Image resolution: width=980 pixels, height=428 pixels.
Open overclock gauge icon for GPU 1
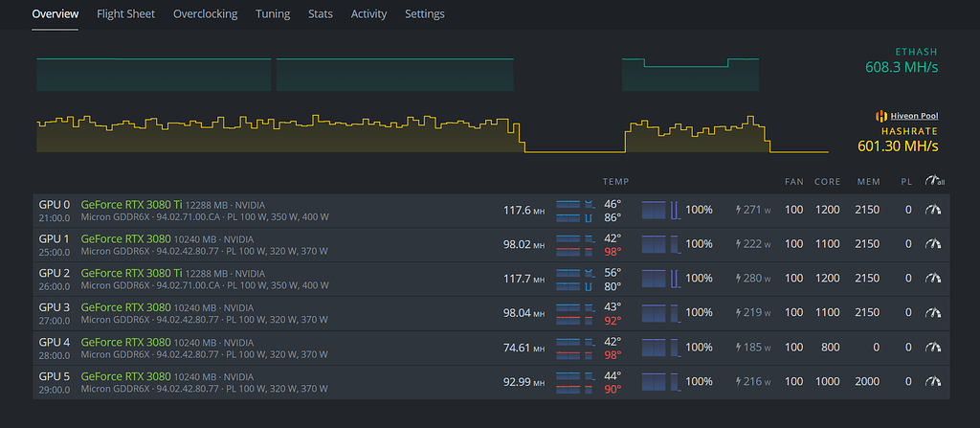click(933, 244)
